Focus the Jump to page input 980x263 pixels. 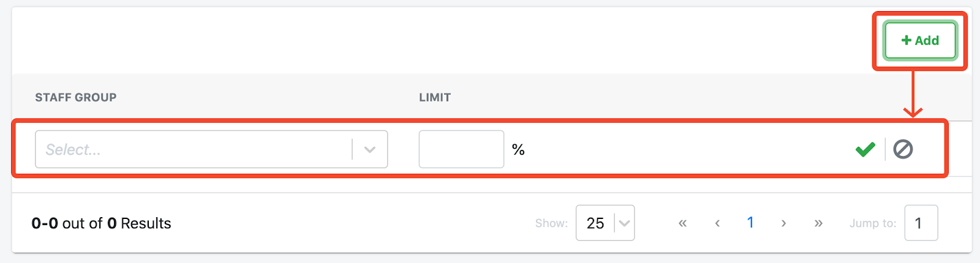921,223
